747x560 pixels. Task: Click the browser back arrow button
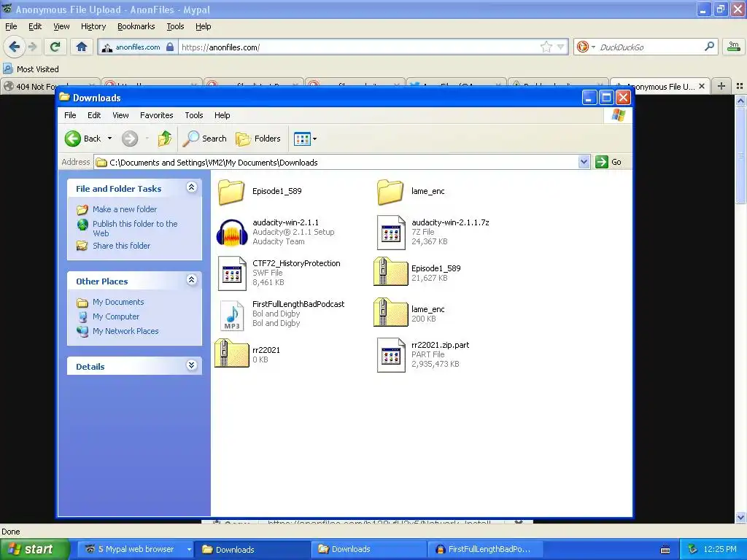tap(15, 47)
